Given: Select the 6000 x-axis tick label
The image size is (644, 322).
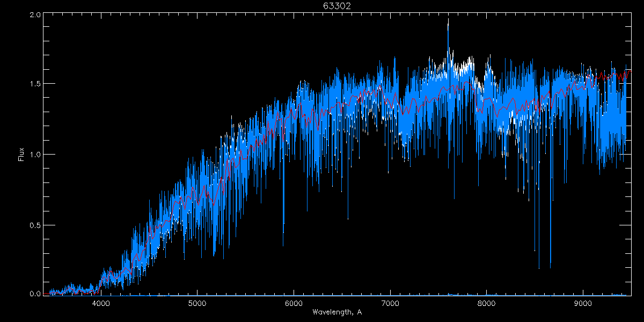Looking at the screenshot, I should click(294, 303).
